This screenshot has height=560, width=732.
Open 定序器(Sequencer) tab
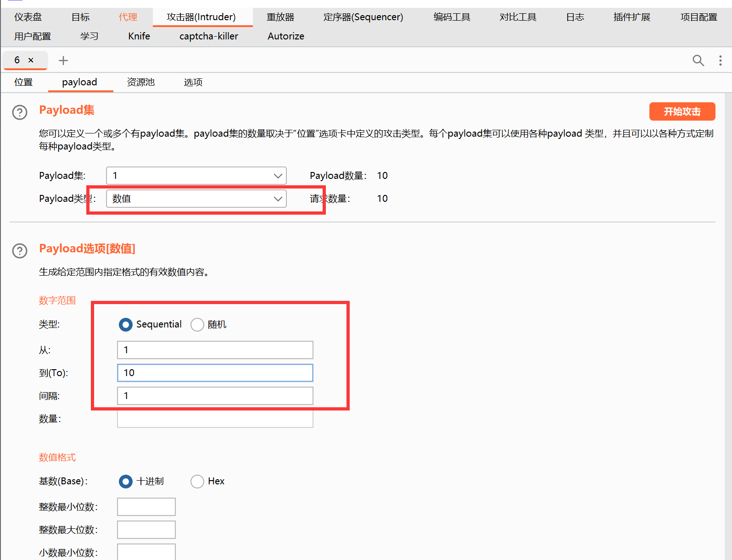coord(363,17)
